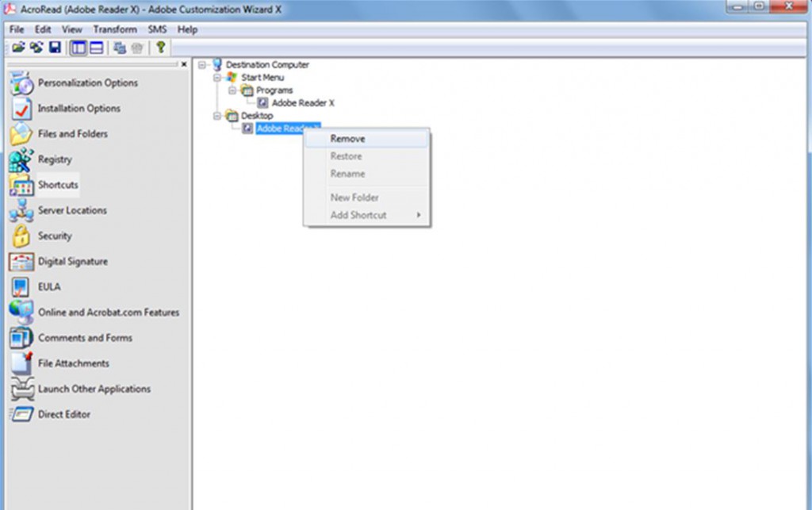Select the Comments and Forms sidebar icon
Viewport: 812px width, 510px height.
coord(21,338)
